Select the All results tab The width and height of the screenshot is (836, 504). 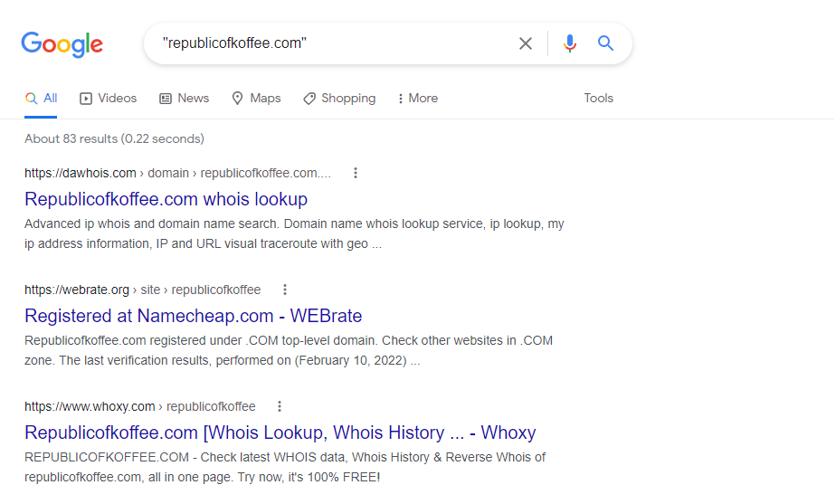point(42,98)
